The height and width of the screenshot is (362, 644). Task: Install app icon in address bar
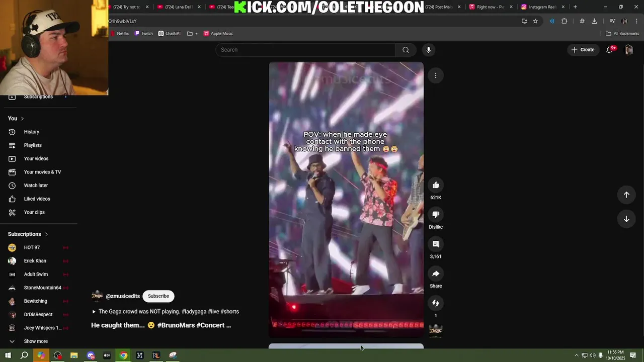tap(524, 21)
